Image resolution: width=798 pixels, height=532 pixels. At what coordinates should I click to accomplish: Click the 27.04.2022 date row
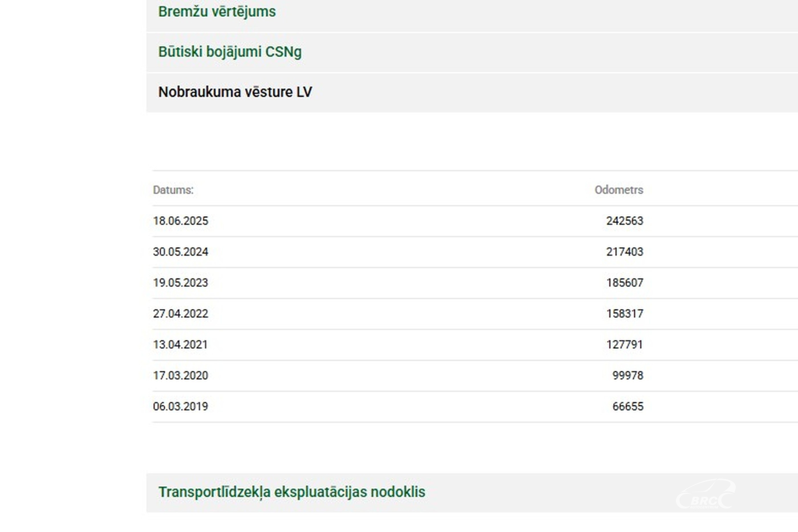(180, 313)
